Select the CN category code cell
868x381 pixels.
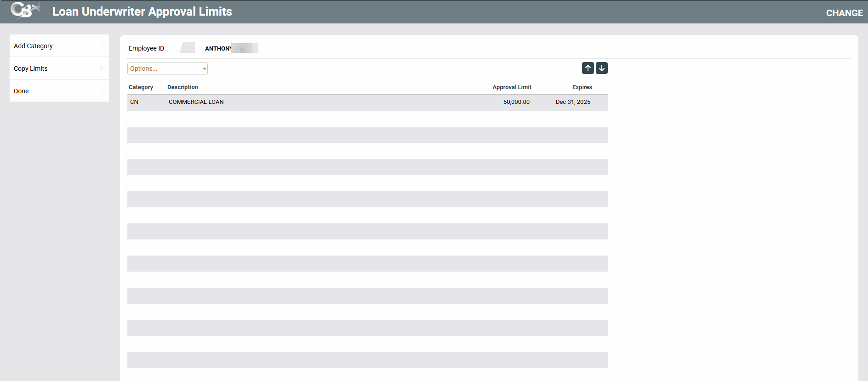pos(134,102)
